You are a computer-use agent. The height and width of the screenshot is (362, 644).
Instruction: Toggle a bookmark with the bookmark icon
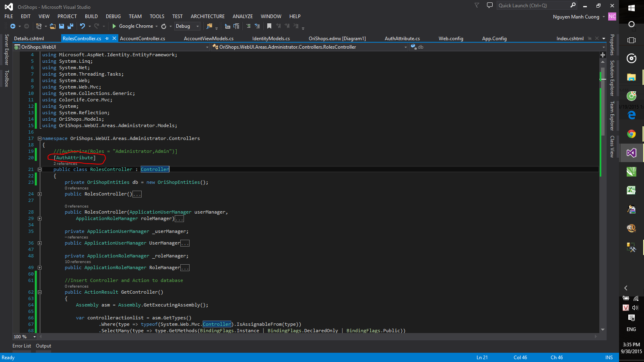coord(269,26)
